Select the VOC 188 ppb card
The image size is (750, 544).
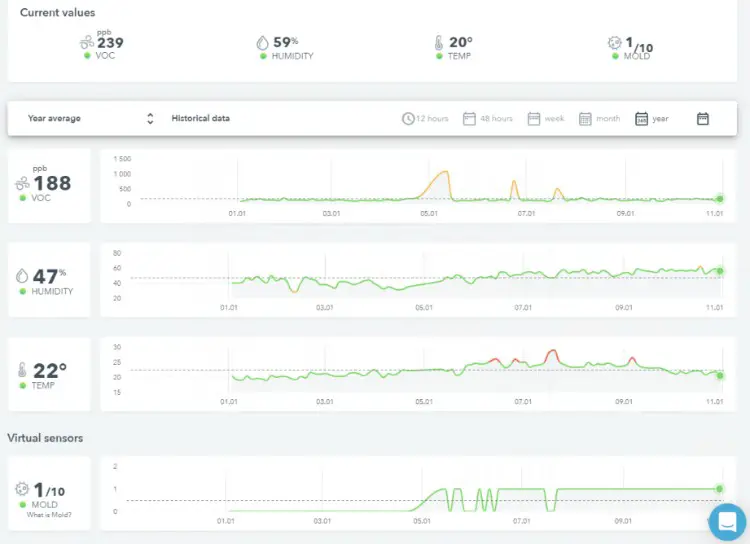(x=49, y=186)
